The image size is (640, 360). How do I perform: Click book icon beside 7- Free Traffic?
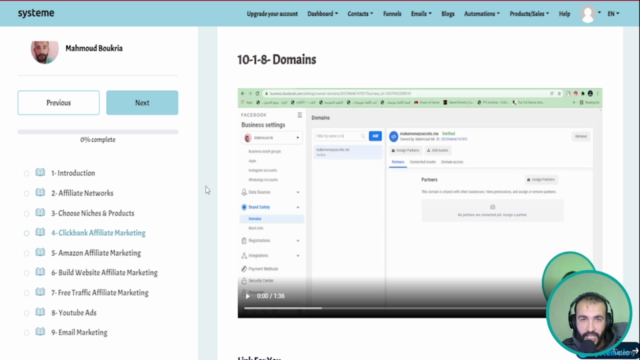[40, 292]
